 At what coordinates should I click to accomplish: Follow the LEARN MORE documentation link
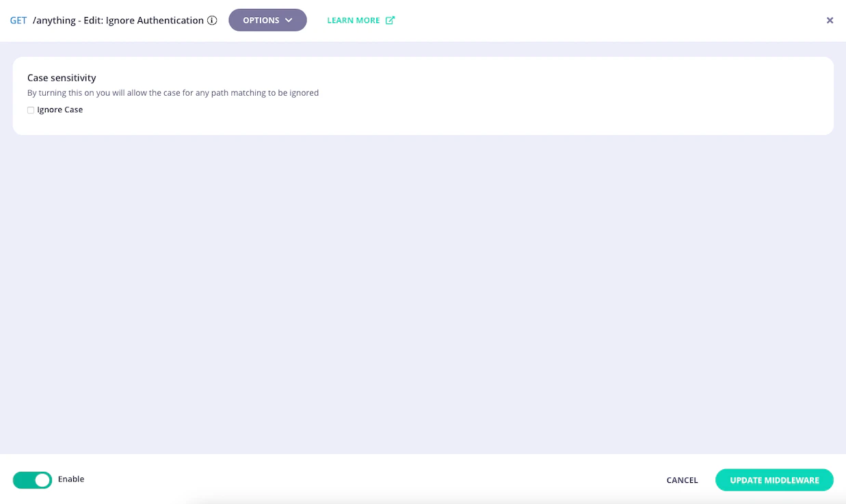(x=352, y=20)
